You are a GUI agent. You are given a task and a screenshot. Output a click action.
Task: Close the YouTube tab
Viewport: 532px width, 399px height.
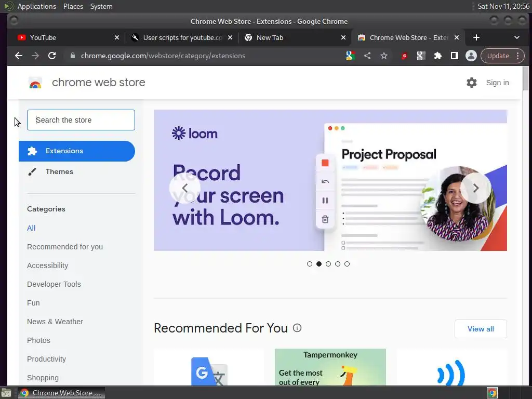(117, 37)
